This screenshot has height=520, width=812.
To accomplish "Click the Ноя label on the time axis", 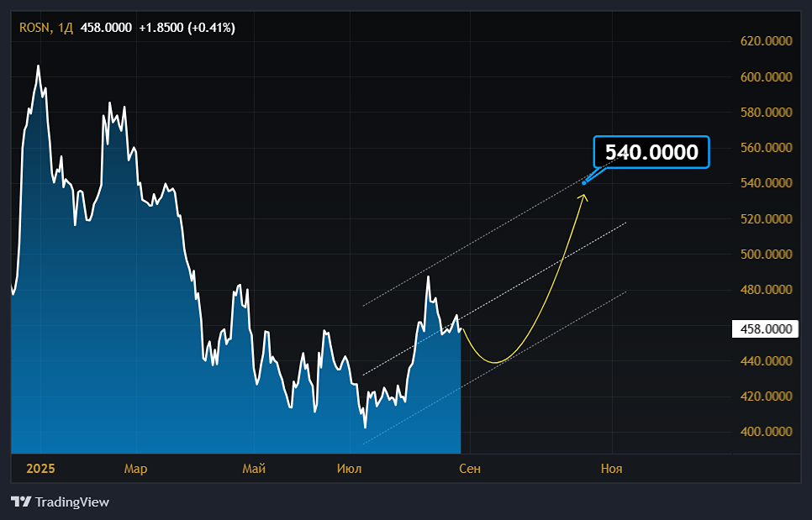I will pos(612,469).
